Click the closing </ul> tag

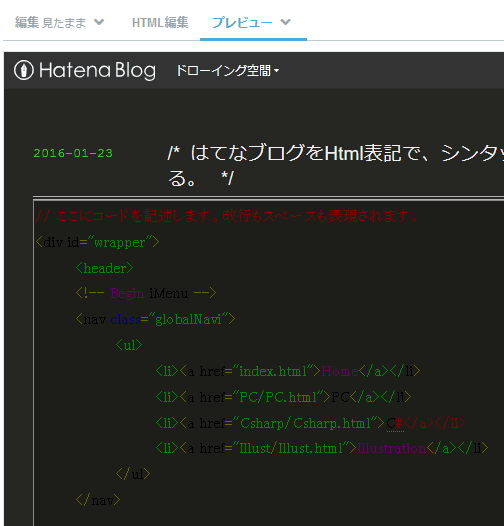133,474
